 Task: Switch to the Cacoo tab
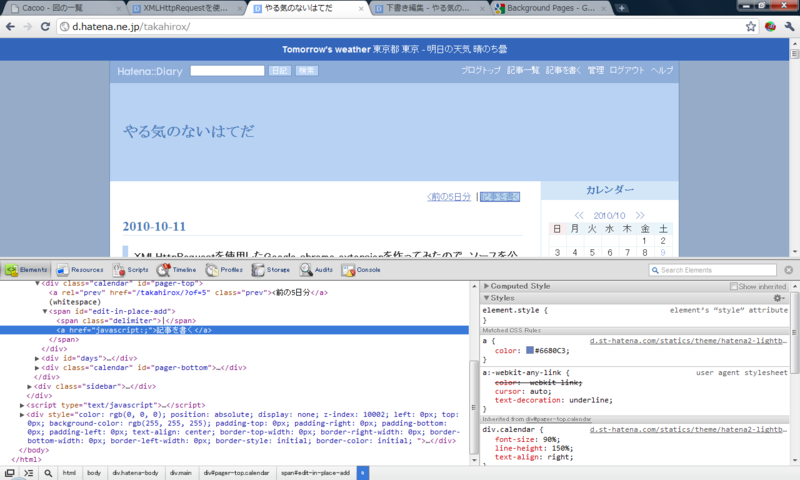[x=63, y=8]
